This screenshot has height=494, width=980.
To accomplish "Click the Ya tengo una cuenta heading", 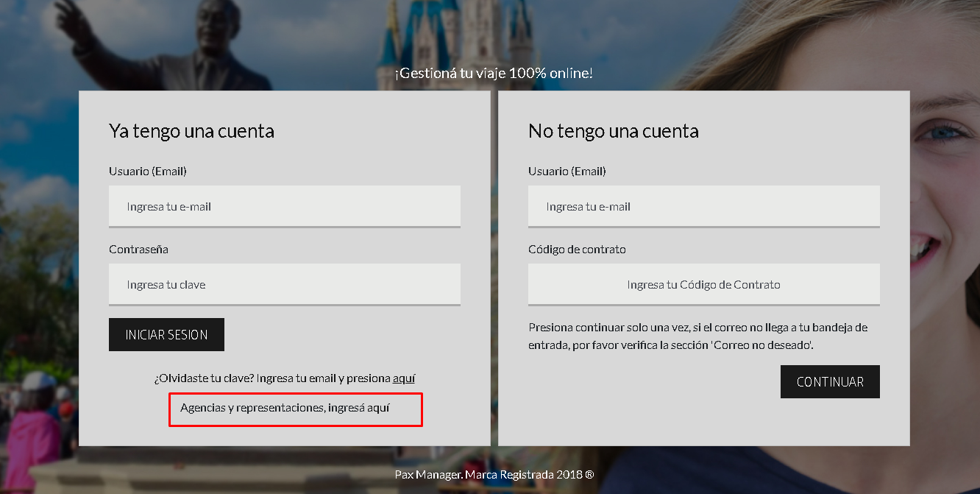I will [191, 131].
